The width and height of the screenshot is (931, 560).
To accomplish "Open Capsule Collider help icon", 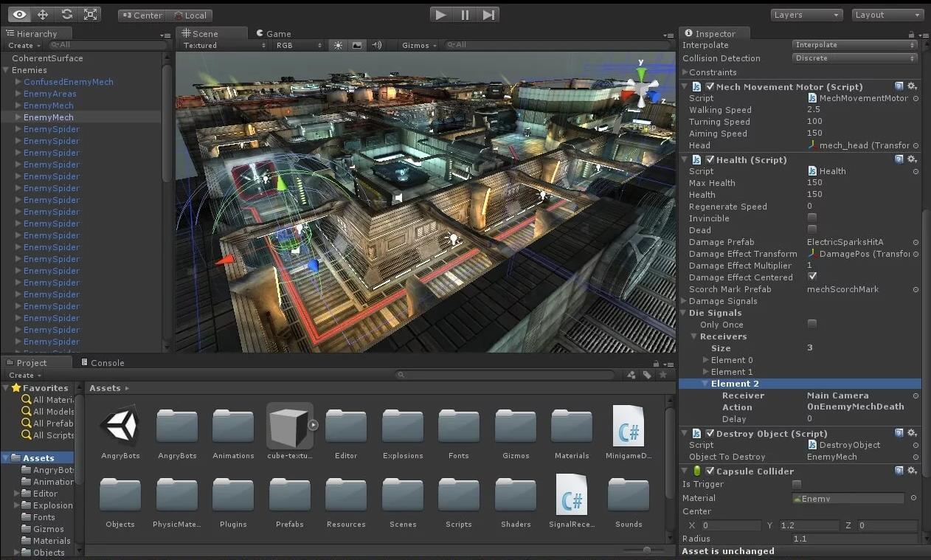I will pos(899,471).
